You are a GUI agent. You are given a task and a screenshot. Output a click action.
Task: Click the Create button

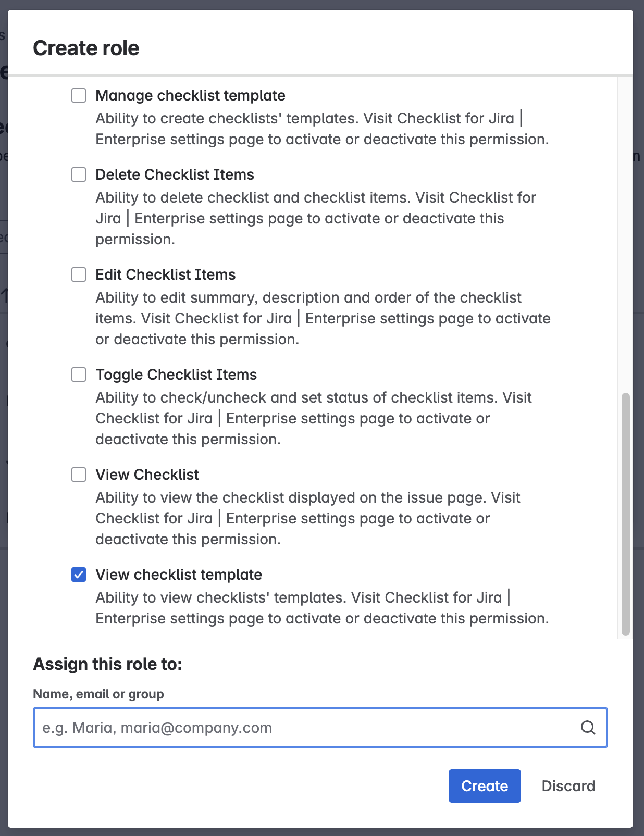(484, 785)
